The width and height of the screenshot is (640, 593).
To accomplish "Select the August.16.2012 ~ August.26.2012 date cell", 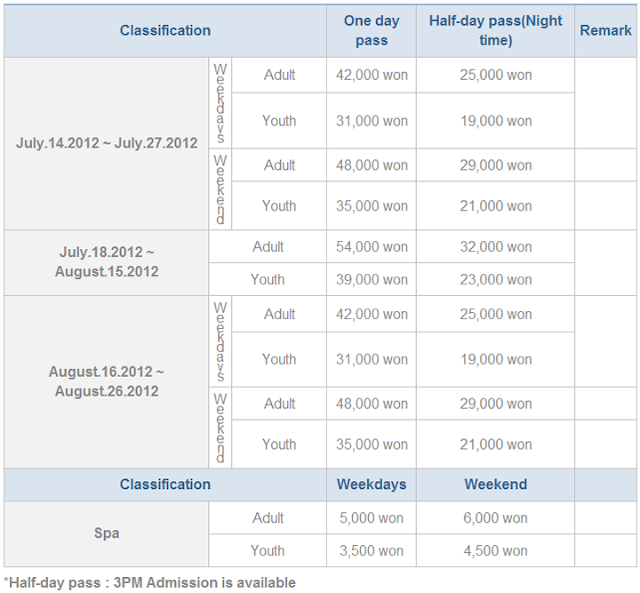I will [107, 381].
